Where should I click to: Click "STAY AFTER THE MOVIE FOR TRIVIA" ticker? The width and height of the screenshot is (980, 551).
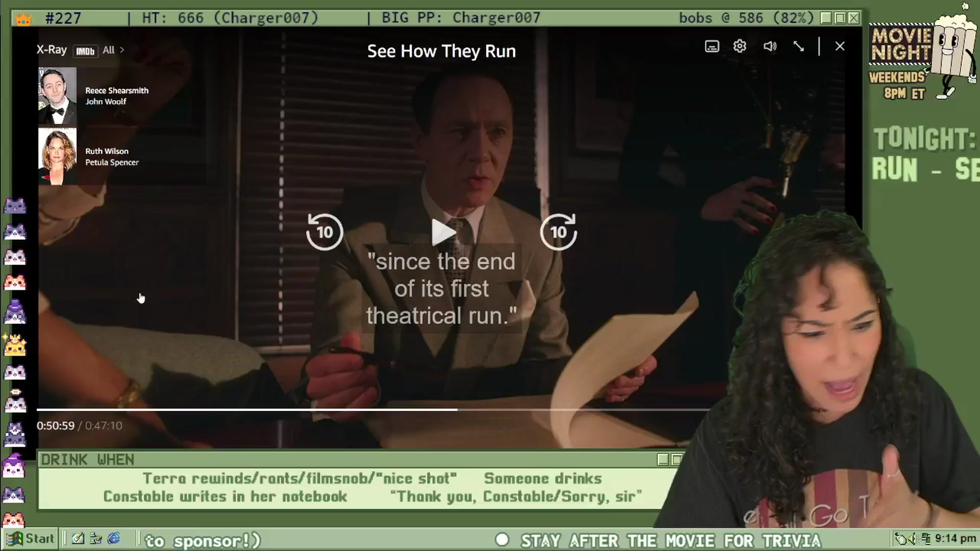pyautogui.click(x=671, y=540)
